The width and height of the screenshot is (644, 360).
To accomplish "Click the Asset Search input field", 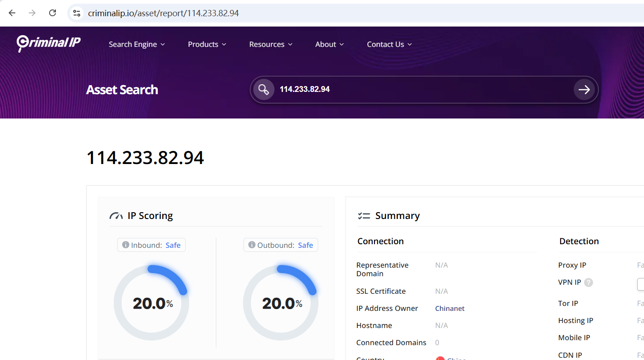I will click(424, 90).
